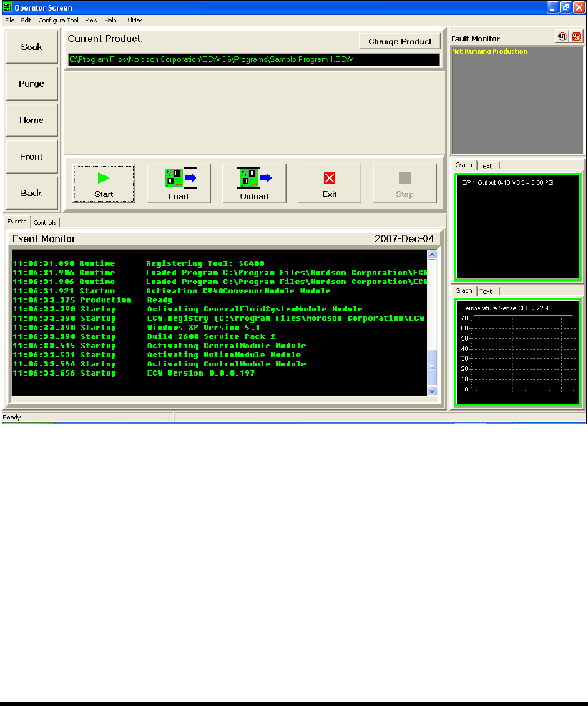The width and height of the screenshot is (588, 706).
Task: Click the Load board button
Action: pyautogui.click(x=179, y=184)
